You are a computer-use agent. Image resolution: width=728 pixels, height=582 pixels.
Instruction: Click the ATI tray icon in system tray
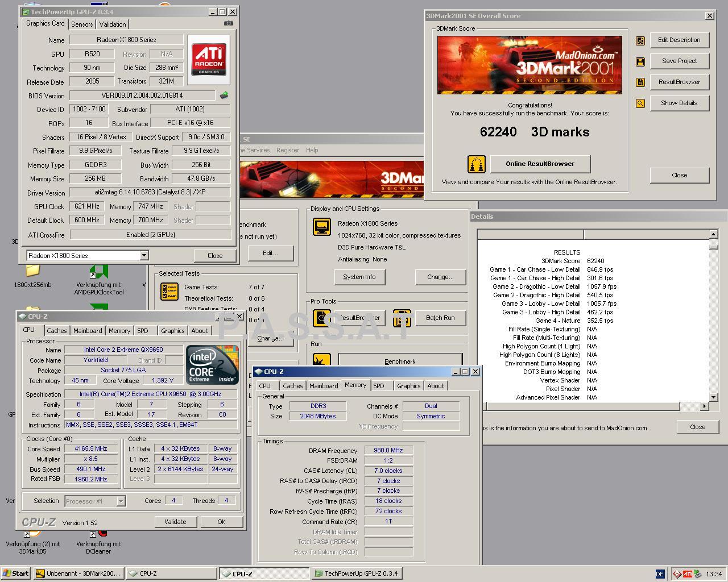click(x=688, y=574)
